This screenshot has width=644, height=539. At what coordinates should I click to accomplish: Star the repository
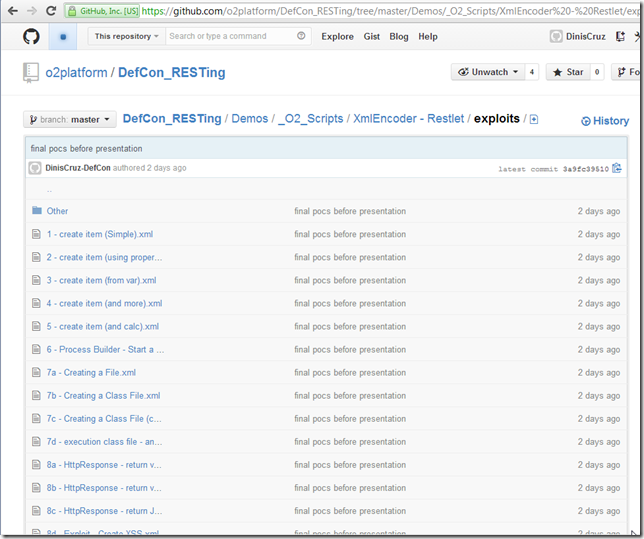coord(568,72)
